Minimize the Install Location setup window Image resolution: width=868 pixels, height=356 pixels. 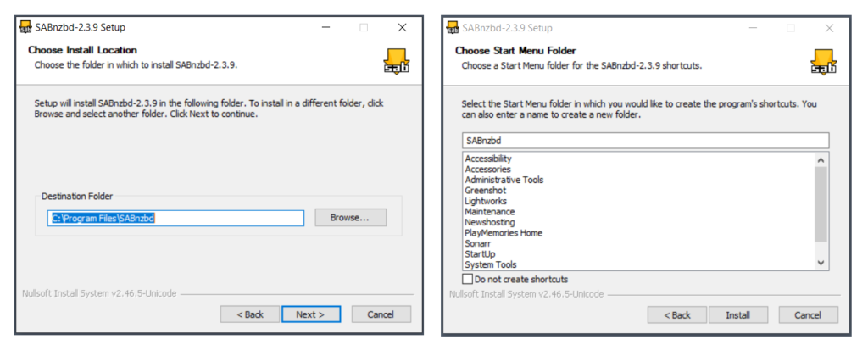(325, 28)
